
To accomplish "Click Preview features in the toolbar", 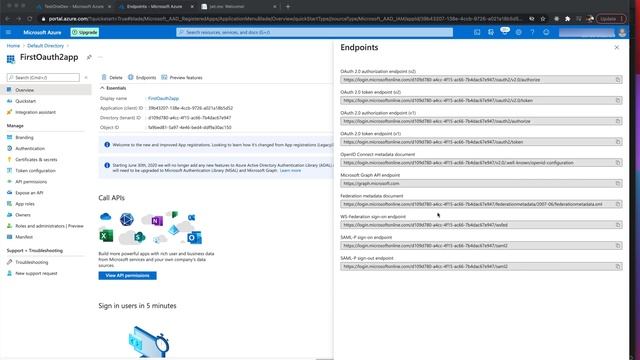I will 182,78.
